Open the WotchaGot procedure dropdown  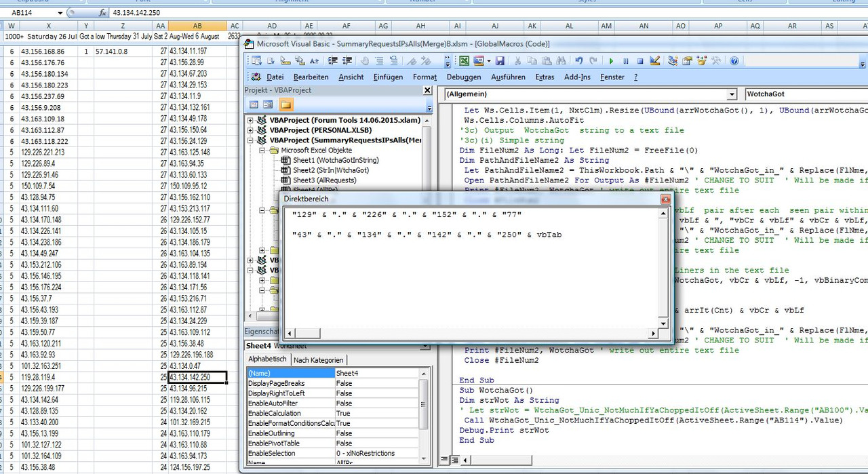(806, 94)
